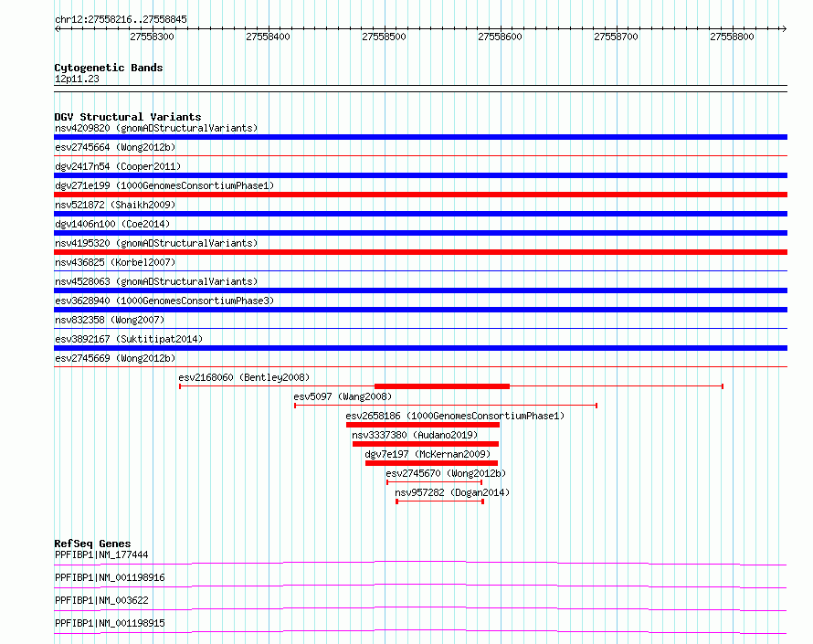Click right arrow end of ruler
Screen dimensions: 813x644
(784, 29)
